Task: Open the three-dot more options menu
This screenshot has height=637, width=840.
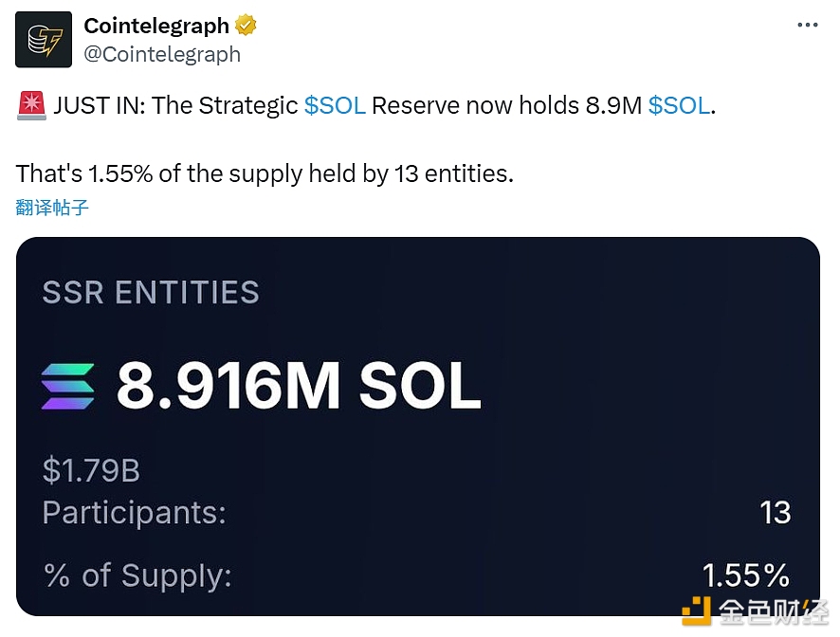Action: pos(807,26)
